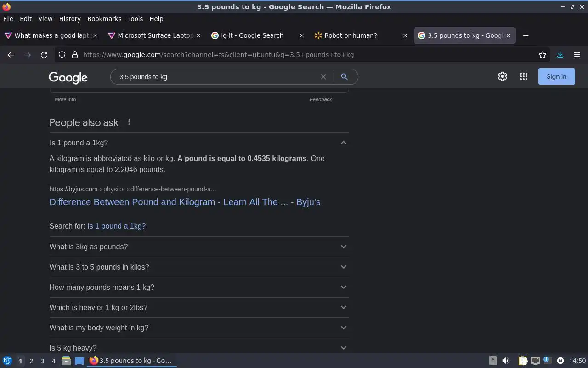Open People also ask more options

[x=129, y=122]
